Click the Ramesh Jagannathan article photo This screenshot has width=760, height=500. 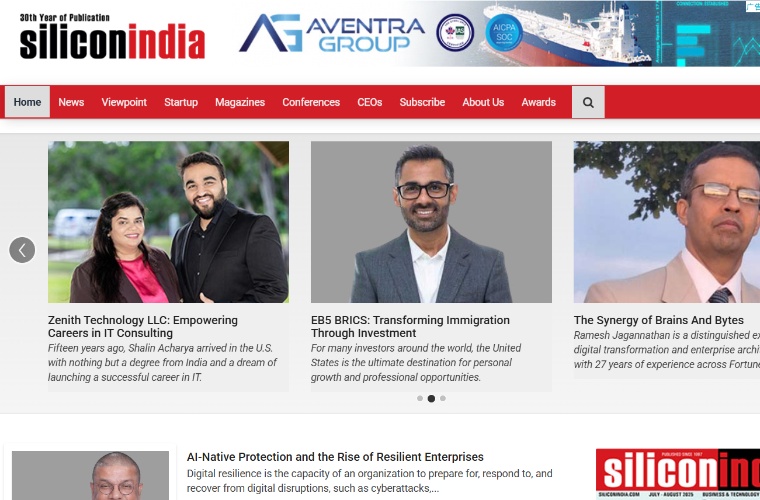coord(667,222)
